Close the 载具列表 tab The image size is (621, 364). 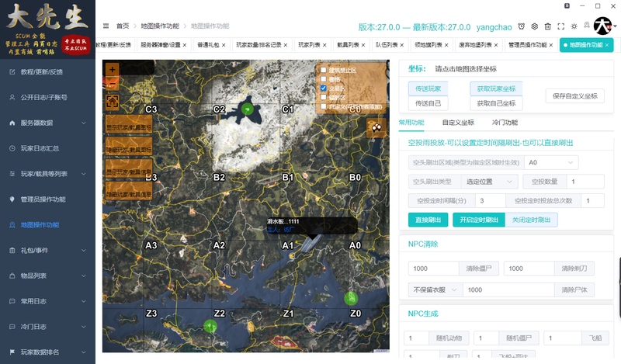363,45
